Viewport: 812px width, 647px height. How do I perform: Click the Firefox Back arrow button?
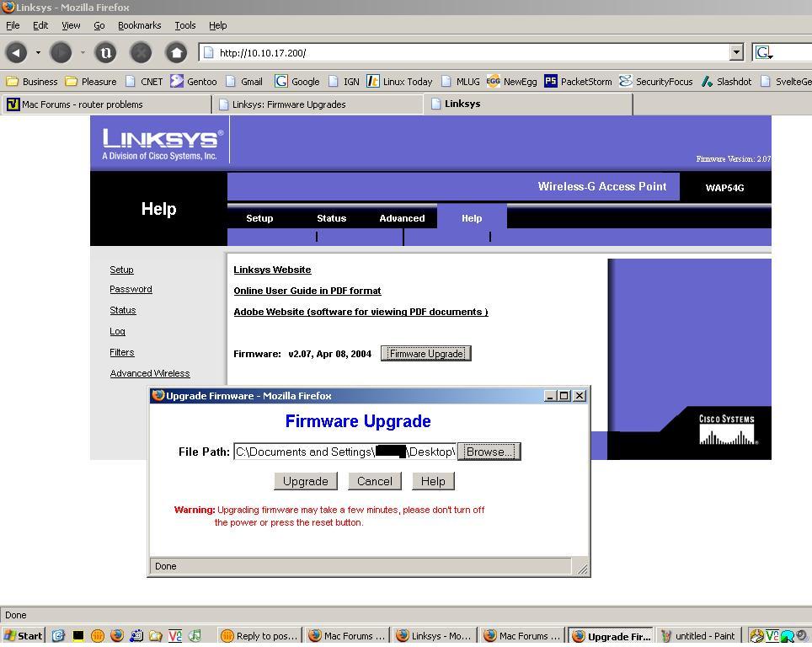coord(16,53)
